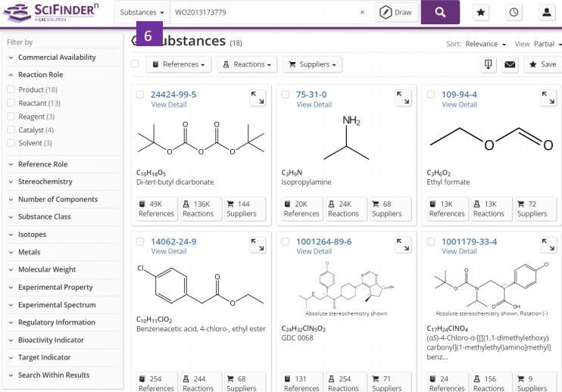Open the Suppliers dropdown menu
Screen dimensions: 562x392
pos(312,64)
